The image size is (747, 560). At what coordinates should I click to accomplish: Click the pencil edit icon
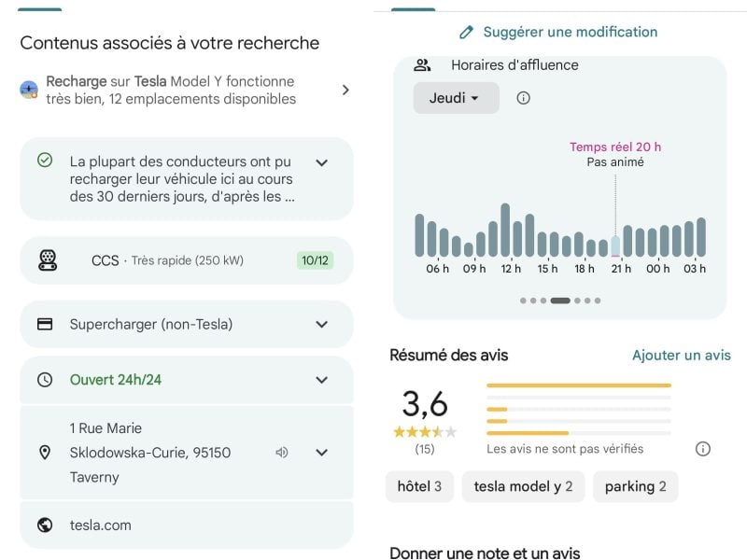click(x=466, y=33)
